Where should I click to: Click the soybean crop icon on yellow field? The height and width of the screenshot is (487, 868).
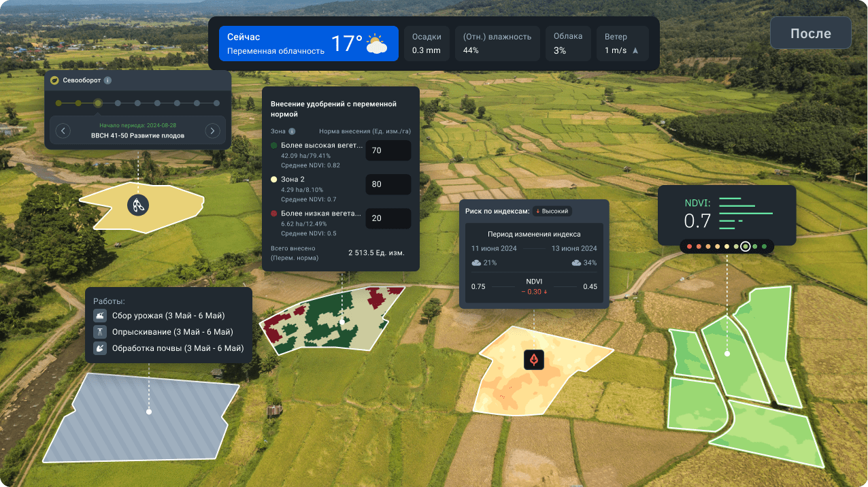pos(138,205)
